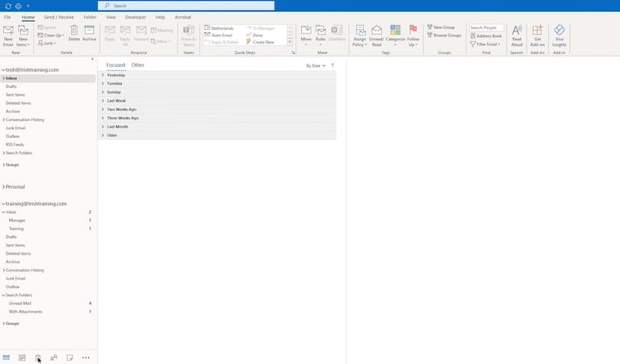
Task: Open the Acrobat ribbon tab
Action: 182,17
